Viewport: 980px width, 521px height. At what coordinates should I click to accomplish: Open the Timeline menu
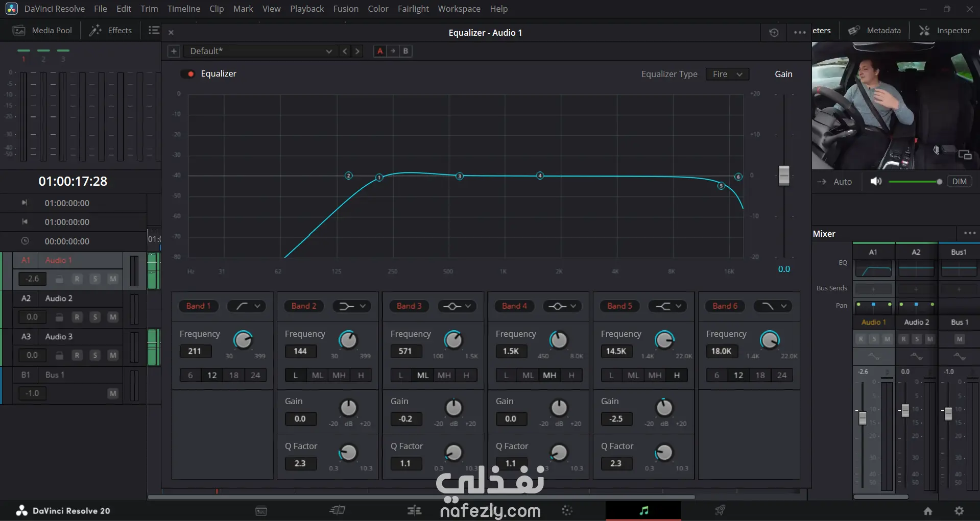click(x=184, y=9)
